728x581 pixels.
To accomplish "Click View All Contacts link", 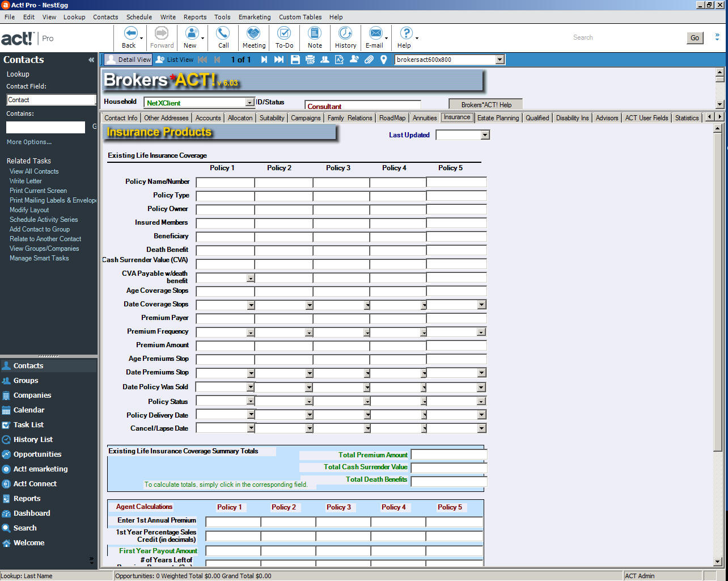I will pos(34,171).
